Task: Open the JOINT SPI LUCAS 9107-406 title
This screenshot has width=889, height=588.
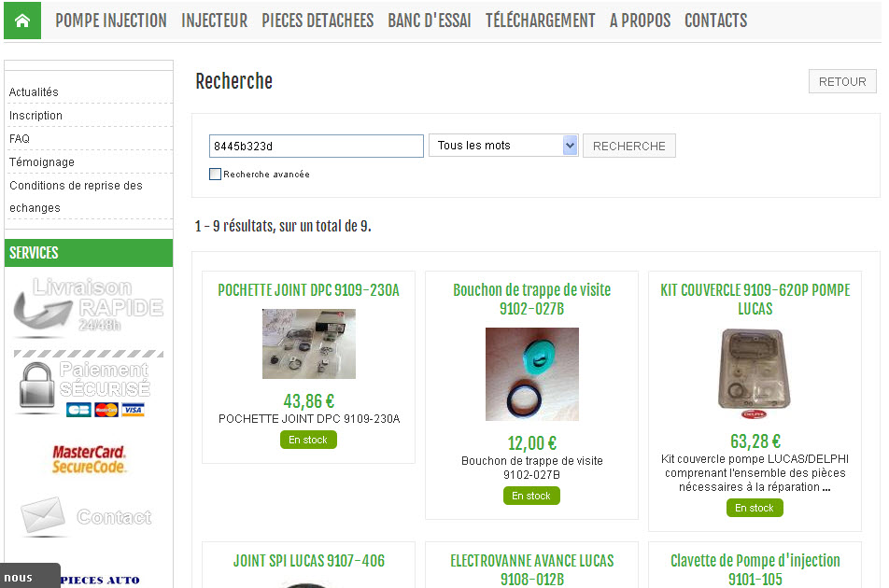Action: (309, 561)
